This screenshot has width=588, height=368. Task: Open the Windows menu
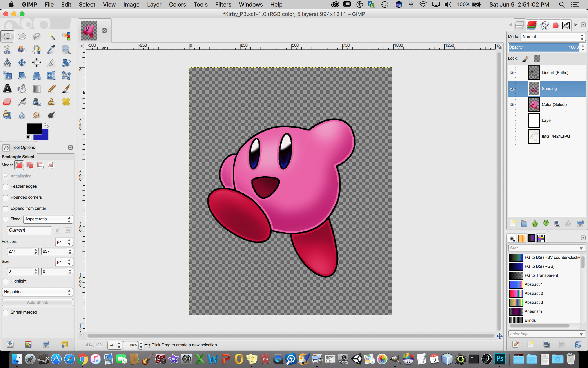pos(251,5)
